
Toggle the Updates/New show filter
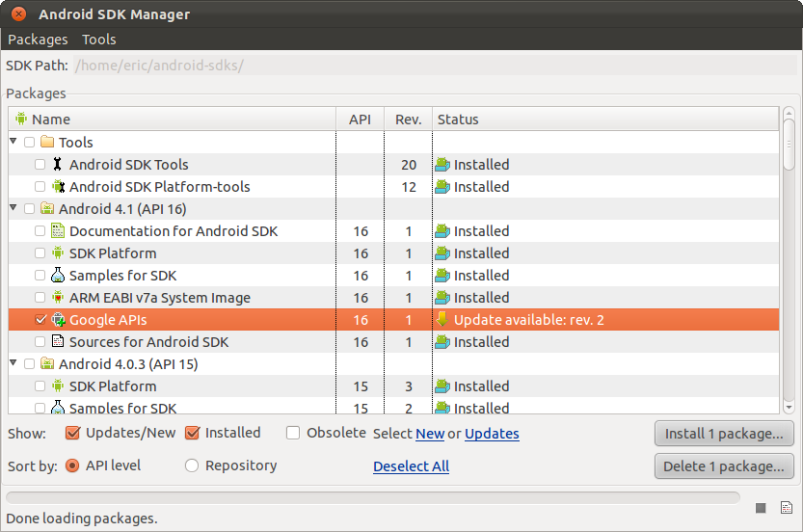coord(72,433)
